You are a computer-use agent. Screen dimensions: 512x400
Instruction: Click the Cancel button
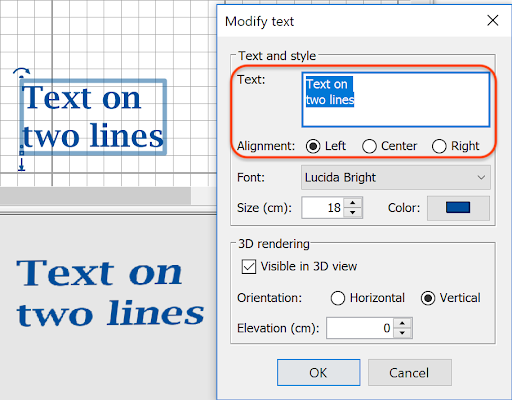410,373
